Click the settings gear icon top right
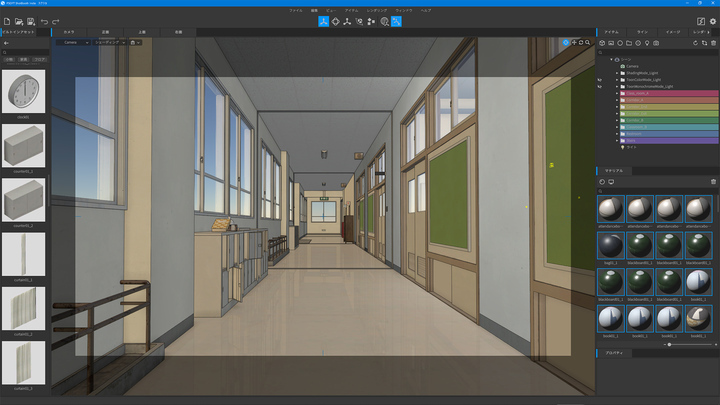Image resolution: width=720 pixels, height=405 pixels. (713, 21)
